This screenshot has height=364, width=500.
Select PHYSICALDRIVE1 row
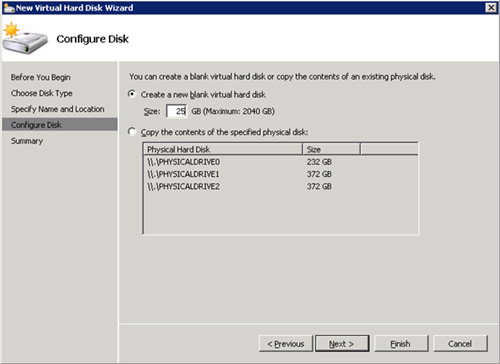point(280,174)
